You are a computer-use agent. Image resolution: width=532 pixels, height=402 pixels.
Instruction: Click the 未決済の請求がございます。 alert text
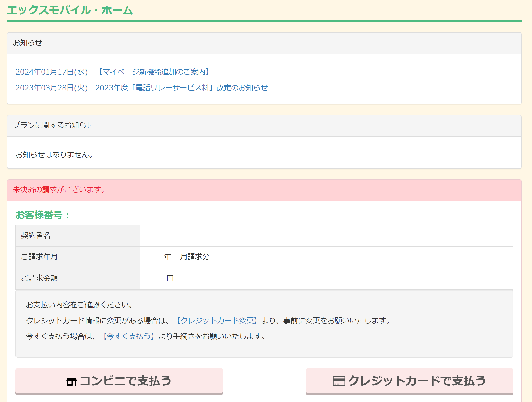(x=59, y=190)
